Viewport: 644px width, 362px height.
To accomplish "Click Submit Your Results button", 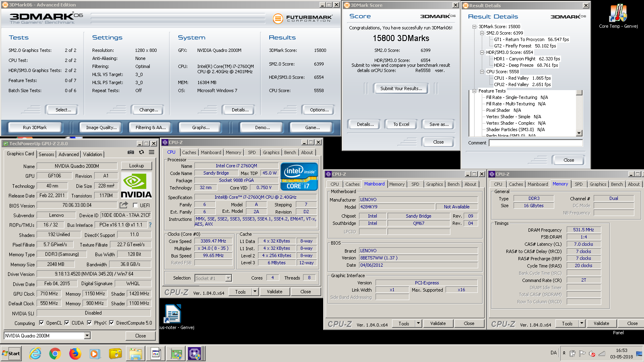I will [x=401, y=88].
